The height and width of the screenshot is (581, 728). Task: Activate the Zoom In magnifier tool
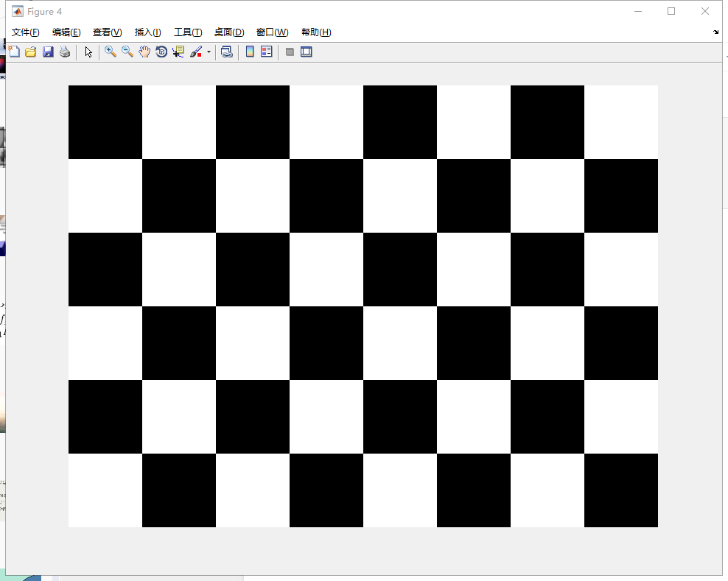coord(110,52)
